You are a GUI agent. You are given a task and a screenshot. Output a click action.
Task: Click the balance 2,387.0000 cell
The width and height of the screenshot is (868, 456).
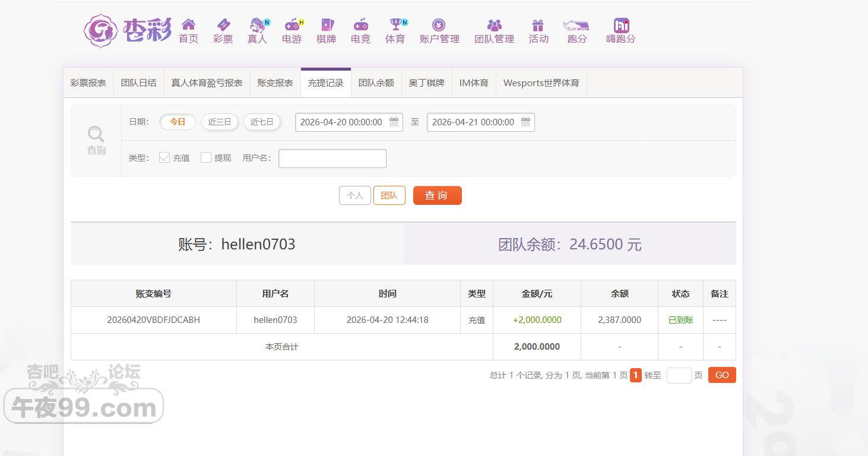click(x=620, y=320)
